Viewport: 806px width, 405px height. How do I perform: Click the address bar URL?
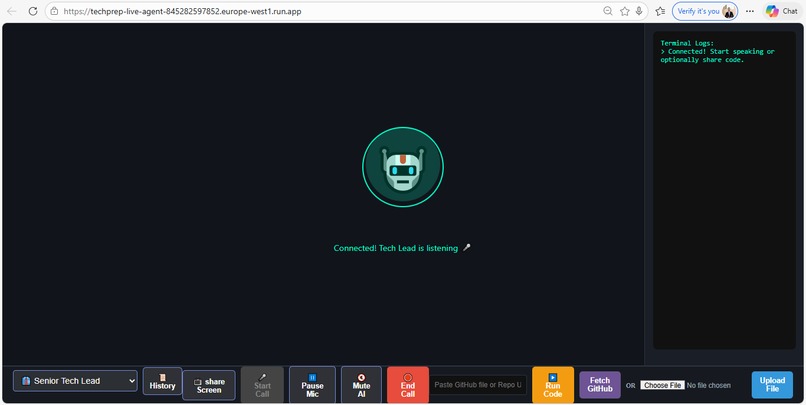182,11
